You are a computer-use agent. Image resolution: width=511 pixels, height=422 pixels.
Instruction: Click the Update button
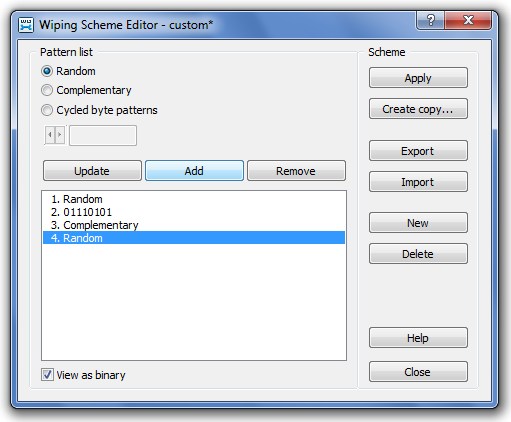point(92,171)
